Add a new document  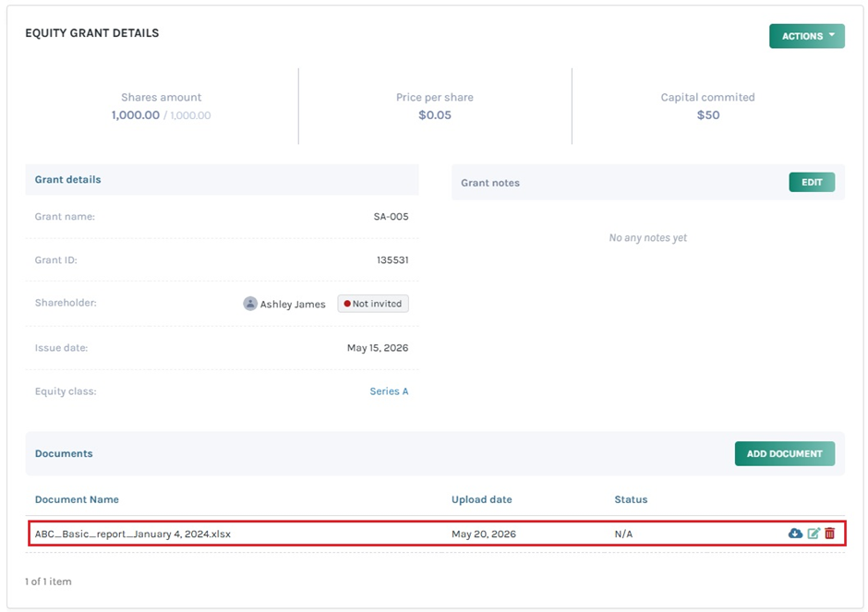click(784, 453)
